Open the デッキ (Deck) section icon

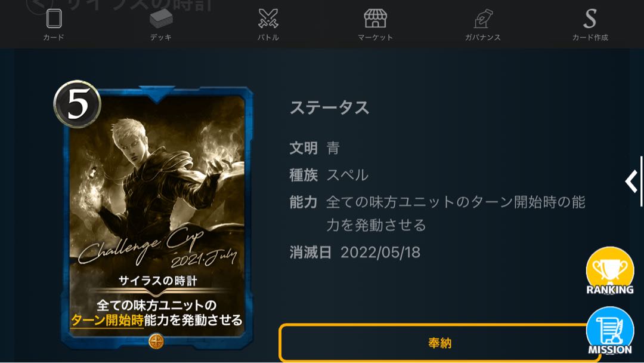pos(161,19)
